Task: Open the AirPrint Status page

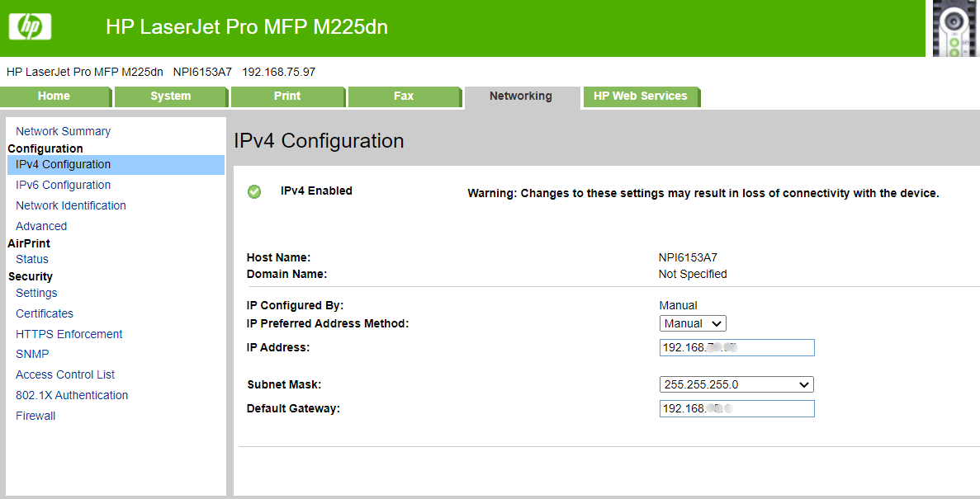Action: (x=31, y=258)
